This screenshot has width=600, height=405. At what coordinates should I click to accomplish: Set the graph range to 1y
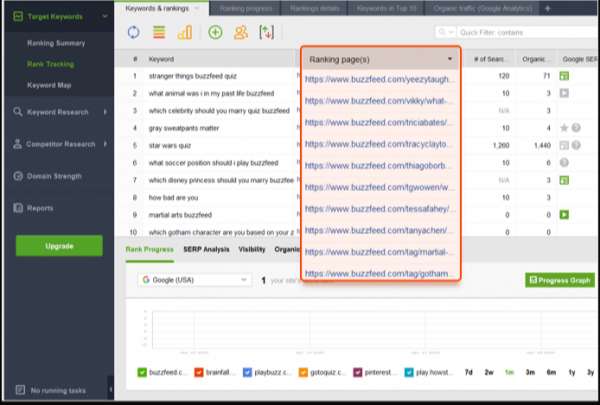[572, 372]
